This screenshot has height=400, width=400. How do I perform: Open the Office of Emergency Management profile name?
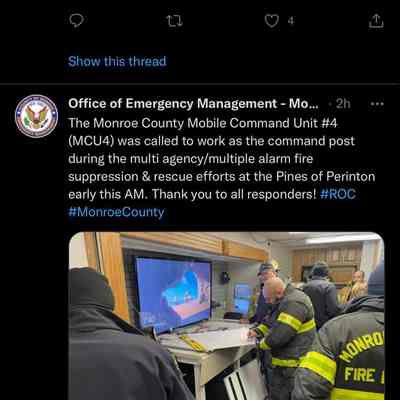pos(193,104)
